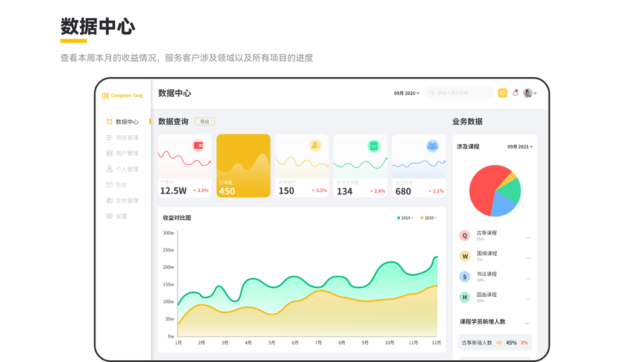Open more options for 围棋课程
This screenshot has height=362, width=644.
pyautogui.click(x=529, y=258)
